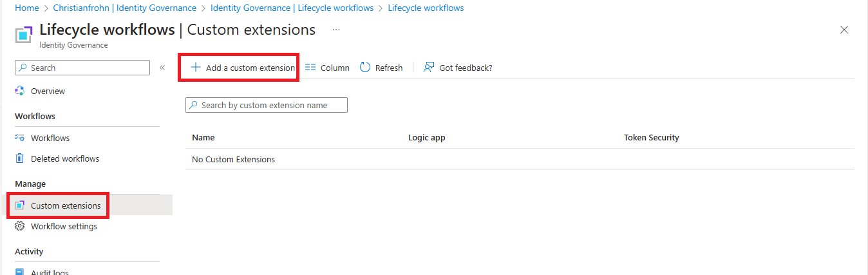
Task: Select Custom extensions in the Manage section
Action: (x=65, y=205)
